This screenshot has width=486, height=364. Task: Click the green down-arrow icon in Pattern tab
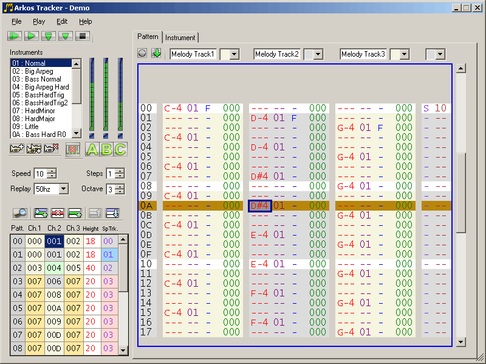click(156, 53)
